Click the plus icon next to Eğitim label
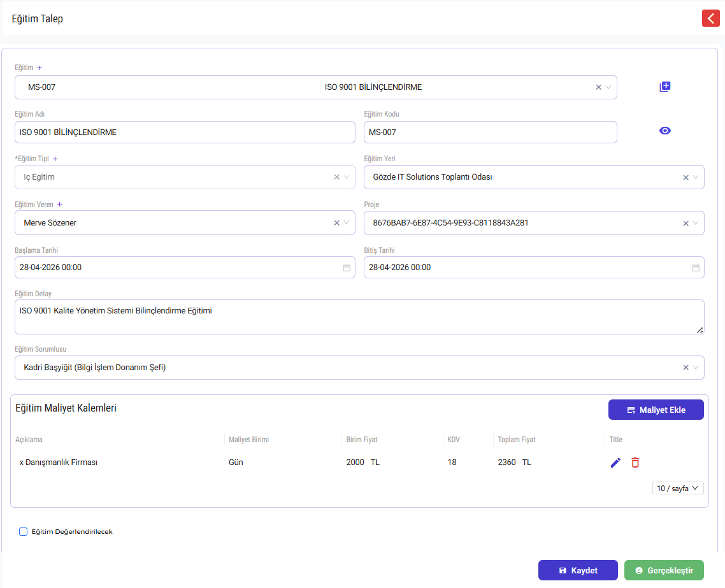The width and height of the screenshot is (725, 588). (39, 68)
